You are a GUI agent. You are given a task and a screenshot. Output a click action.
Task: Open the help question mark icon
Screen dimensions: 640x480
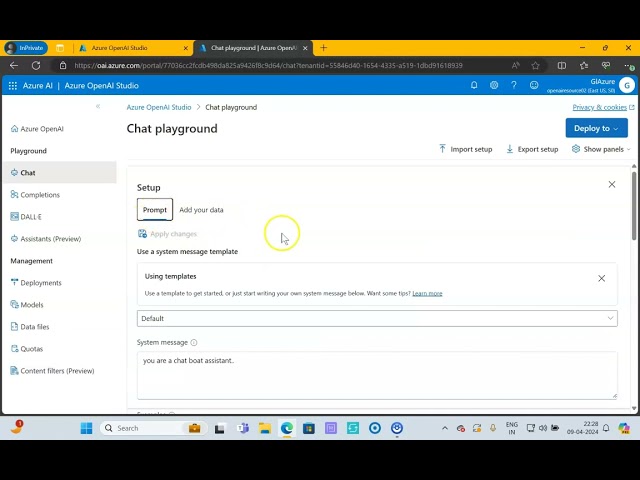pos(514,85)
